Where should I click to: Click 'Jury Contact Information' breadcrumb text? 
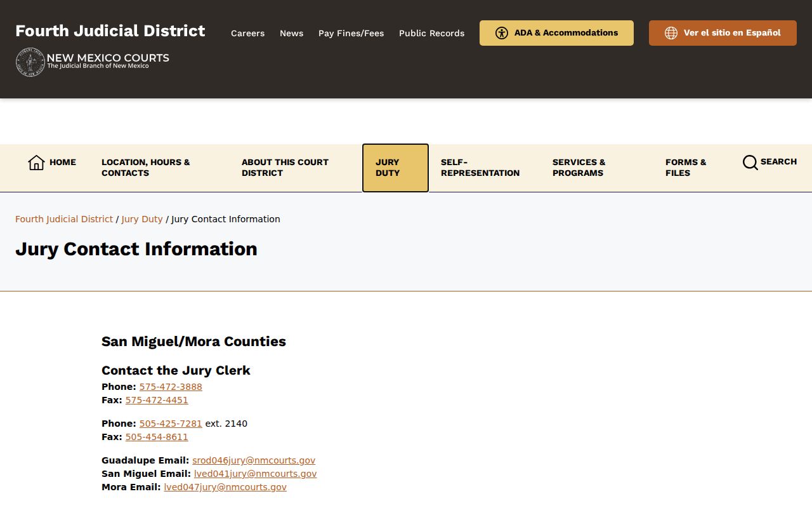226,219
